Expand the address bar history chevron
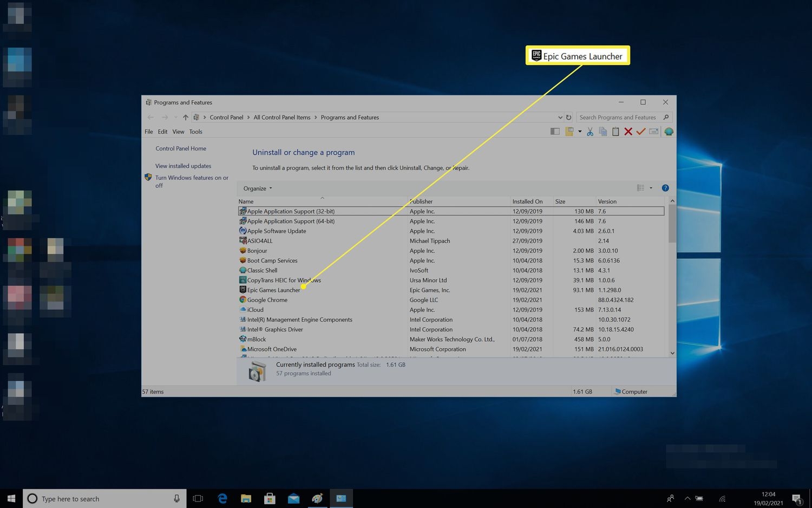This screenshot has height=508, width=812. pyautogui.click(x=560, y=118)
